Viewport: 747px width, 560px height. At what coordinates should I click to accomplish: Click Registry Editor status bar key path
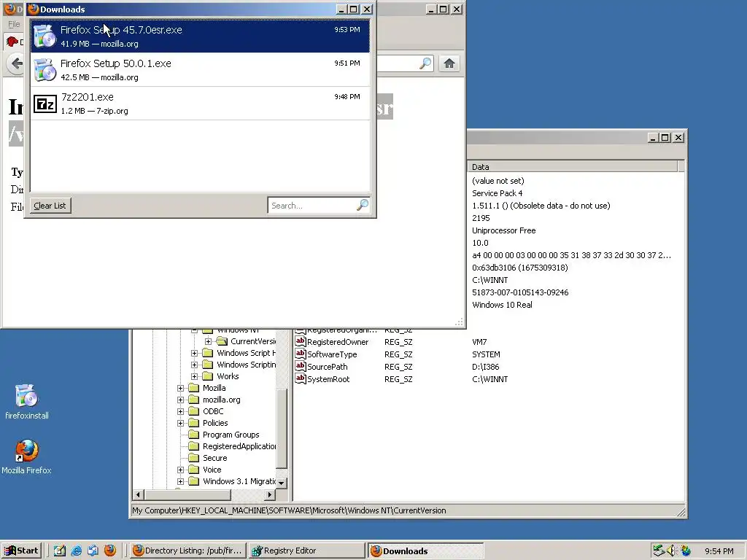289,510
